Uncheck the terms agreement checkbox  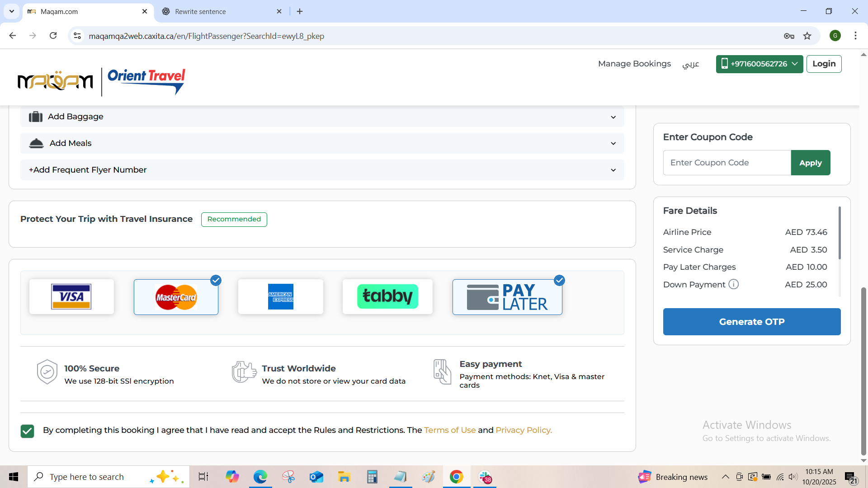(x=27, y=431)
